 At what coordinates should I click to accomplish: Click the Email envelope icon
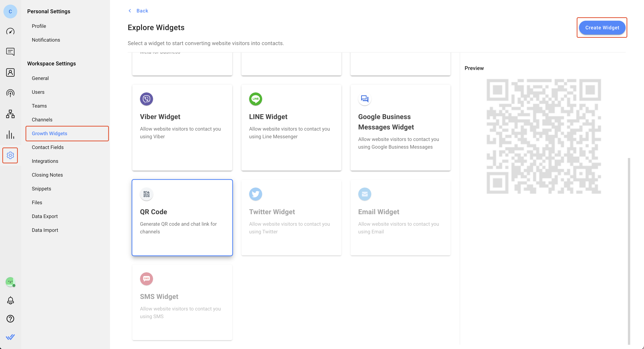(x=365, y=194)
